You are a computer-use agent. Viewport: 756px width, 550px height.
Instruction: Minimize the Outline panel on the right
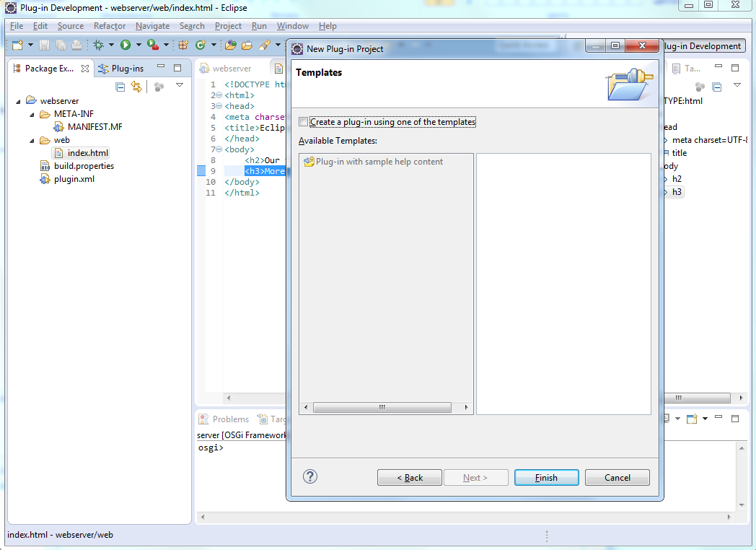point(718,66)
